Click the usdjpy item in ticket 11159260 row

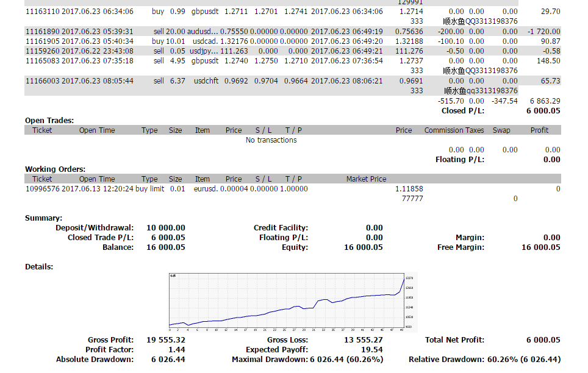click(204, 51)
